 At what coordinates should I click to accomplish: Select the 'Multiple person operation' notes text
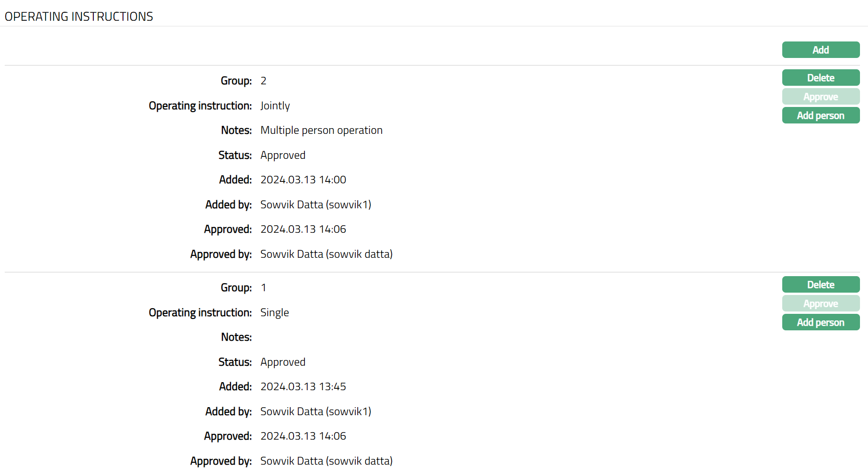point(321,130)
